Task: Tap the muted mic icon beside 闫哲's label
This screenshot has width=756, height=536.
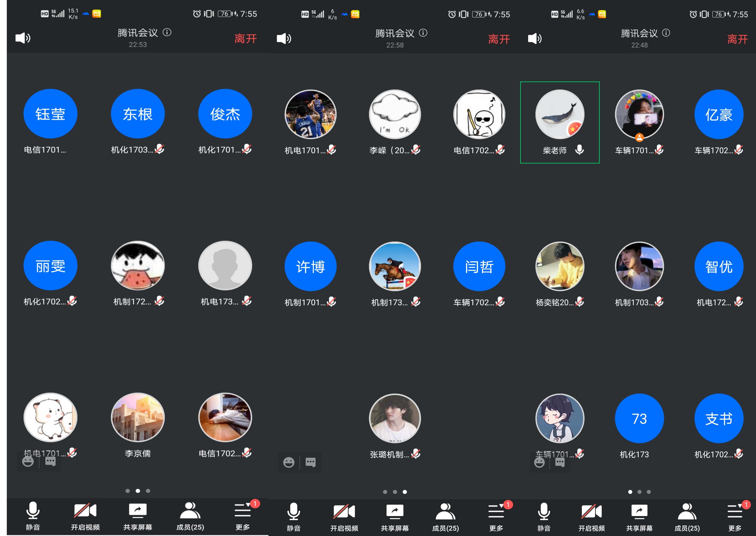Action: pyautogui.click(x=500, y=302)
